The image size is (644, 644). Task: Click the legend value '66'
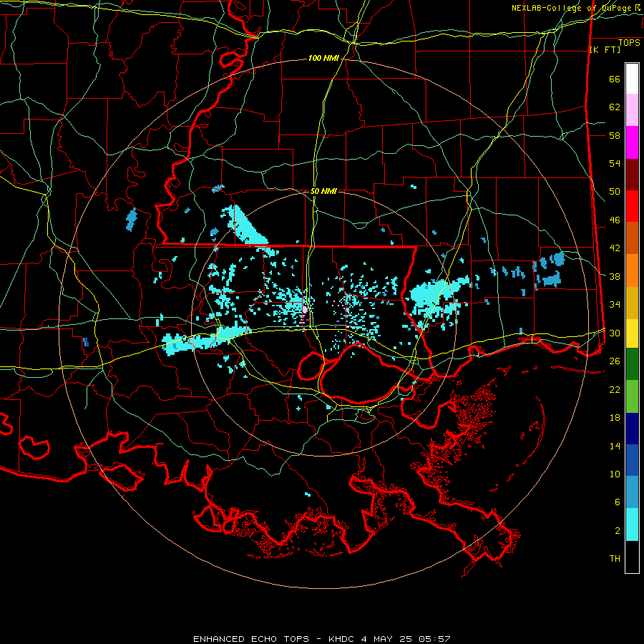point(615,79)
